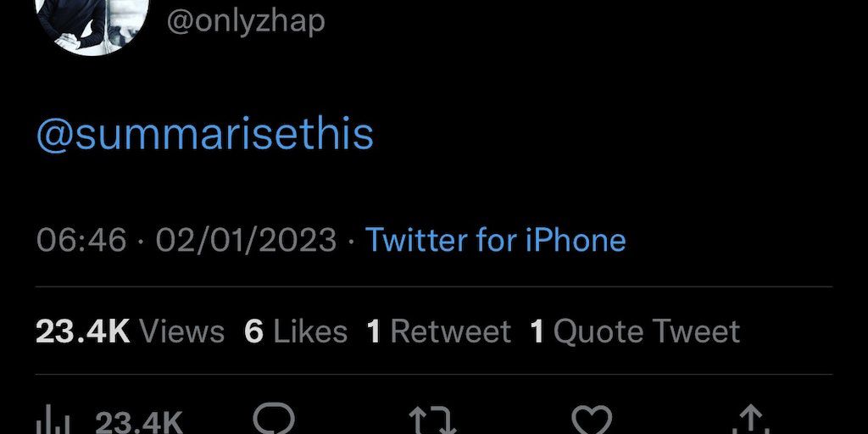Open the 1 Quote Tweet list
This screenshot has height=434, width=868.
pyautogui.click(x=635, y=331)
